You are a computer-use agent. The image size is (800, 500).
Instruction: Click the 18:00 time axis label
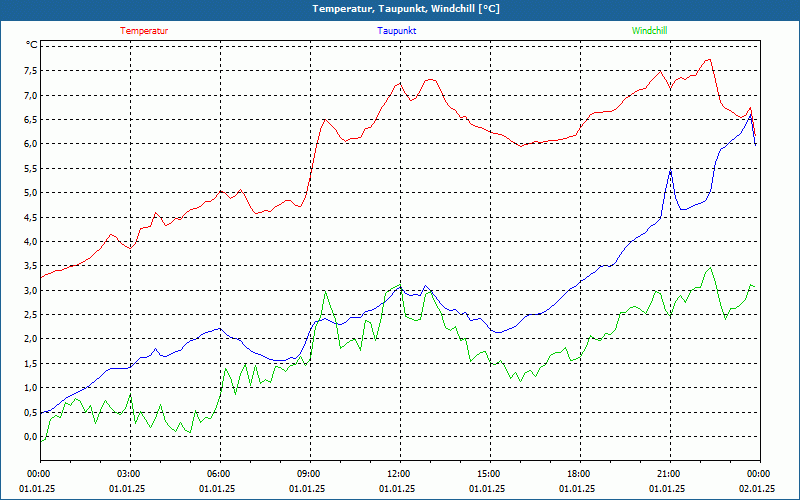pos(580,474)
